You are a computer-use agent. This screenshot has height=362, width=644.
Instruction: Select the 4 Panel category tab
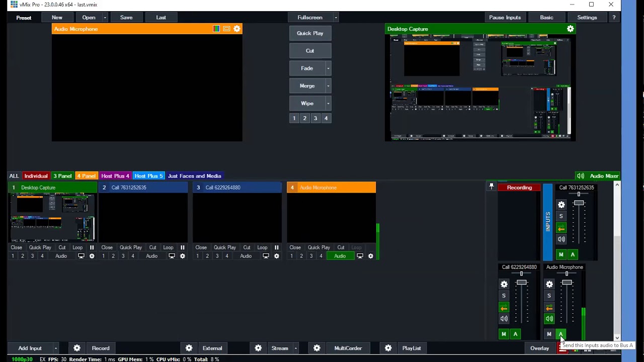pyautogui.click(x=86, y=176)
